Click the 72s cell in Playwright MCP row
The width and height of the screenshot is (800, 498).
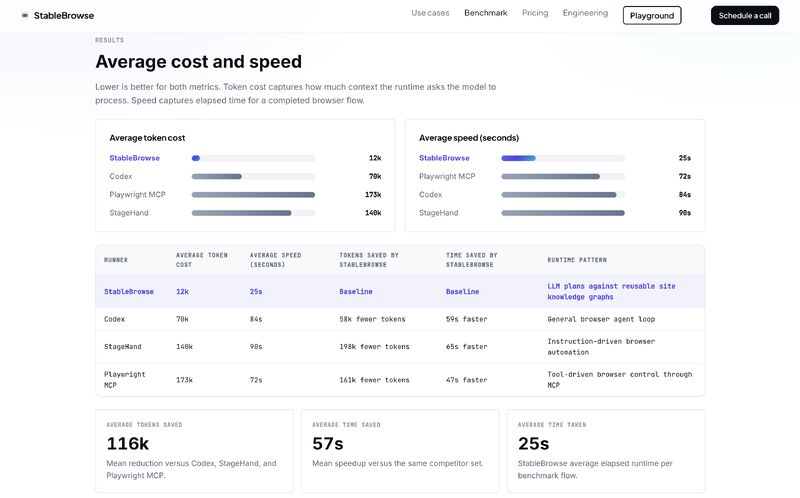point(256,380)
